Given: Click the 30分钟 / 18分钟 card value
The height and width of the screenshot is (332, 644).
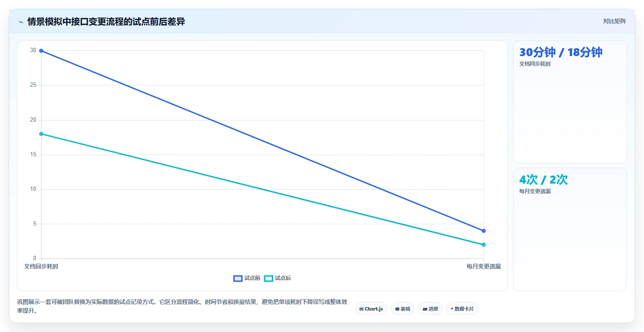Looking at the screenshot, I should (x=561, y=52).
